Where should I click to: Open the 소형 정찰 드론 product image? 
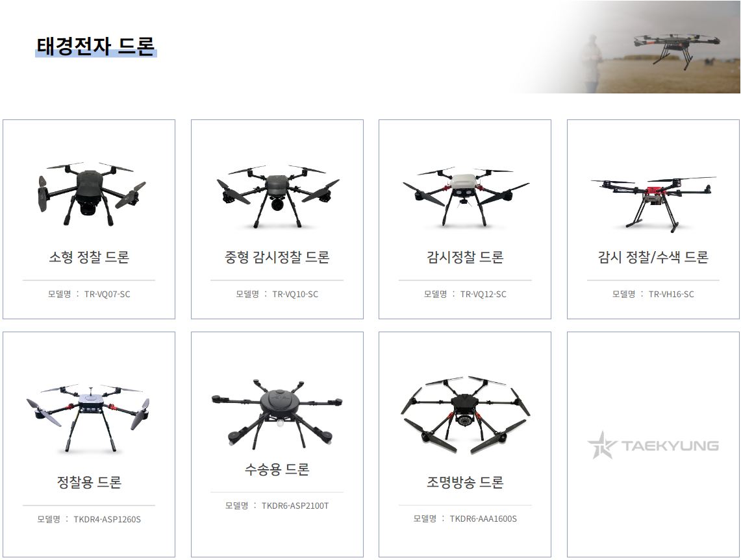pos(90,194)
